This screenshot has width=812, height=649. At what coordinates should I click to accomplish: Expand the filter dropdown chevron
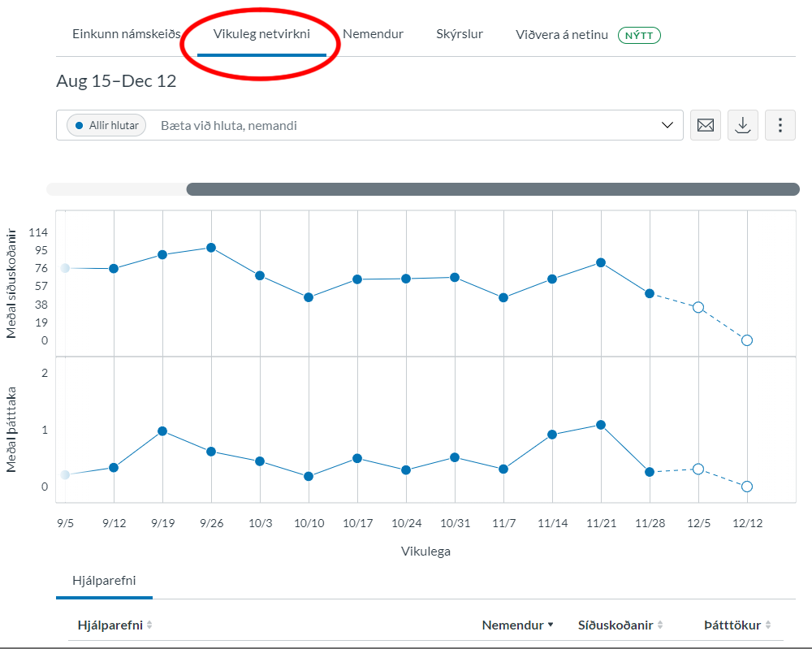[667, 125]
